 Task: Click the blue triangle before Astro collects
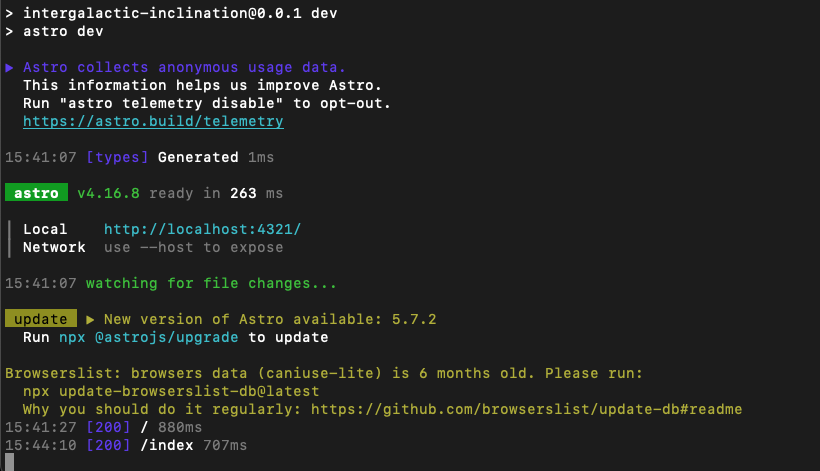(10, 67)
